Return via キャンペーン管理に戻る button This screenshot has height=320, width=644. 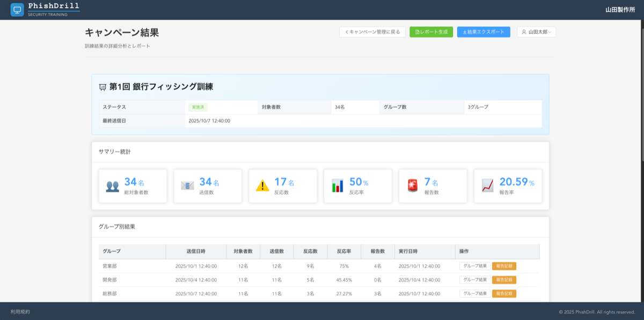(374, 32)
